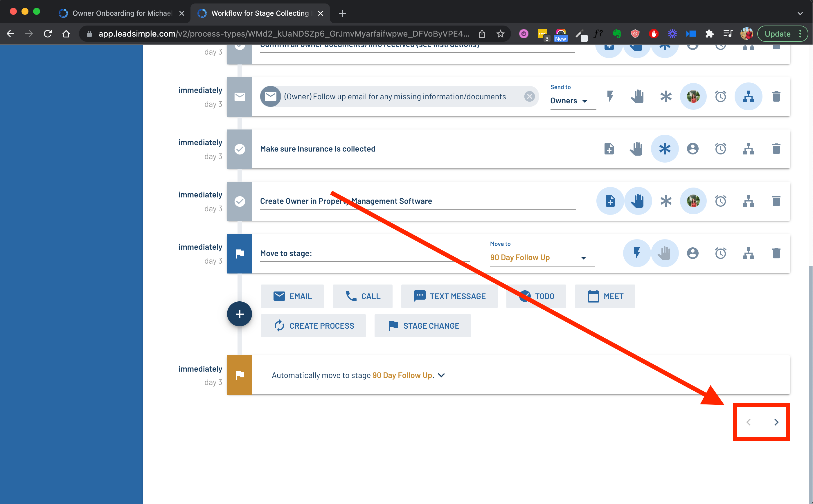The width and height of the screenshot is (813, 504).
Task: Open instructions document on Create Owner row
Action: pos(610,201)
